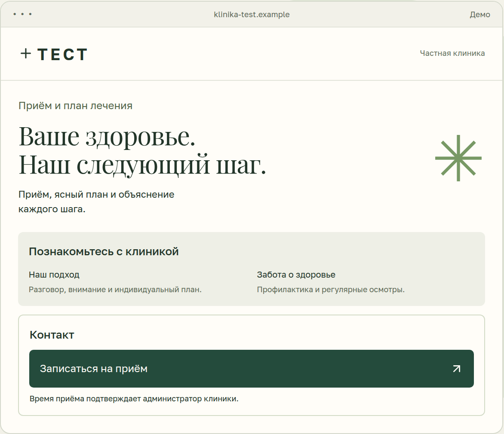This screenshot has width=504, height=434.
Task: Click the arrow icon on the appointment button
Action: pos(456,368)
